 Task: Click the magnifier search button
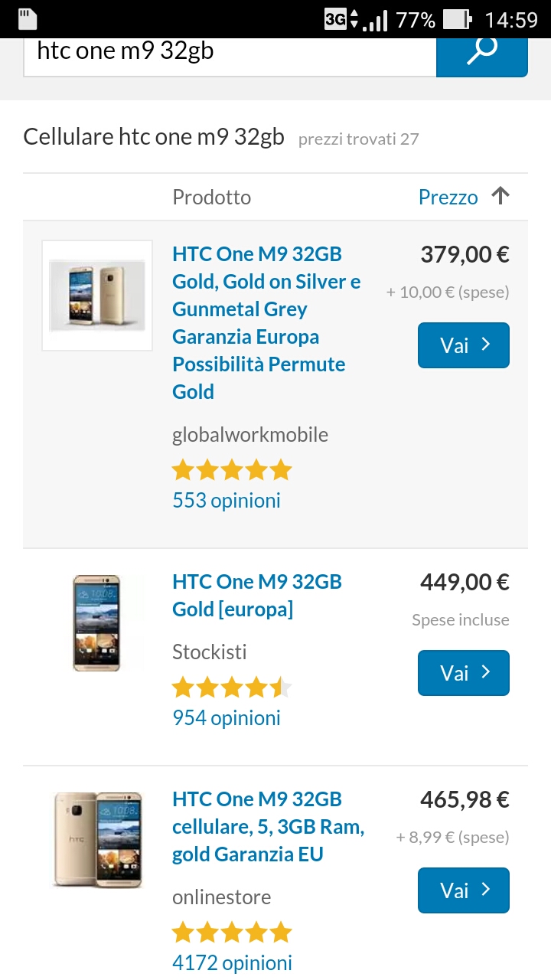click(481, 52)
